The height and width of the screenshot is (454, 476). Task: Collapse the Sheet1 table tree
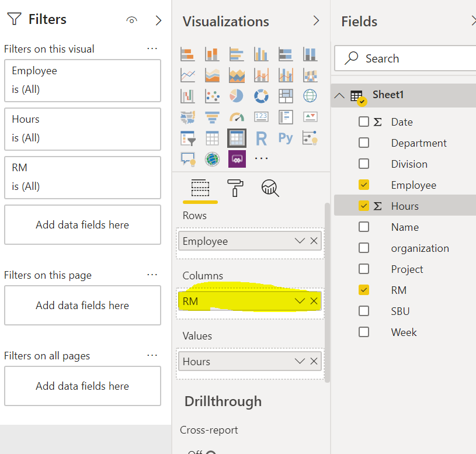[x=339, y=96]
